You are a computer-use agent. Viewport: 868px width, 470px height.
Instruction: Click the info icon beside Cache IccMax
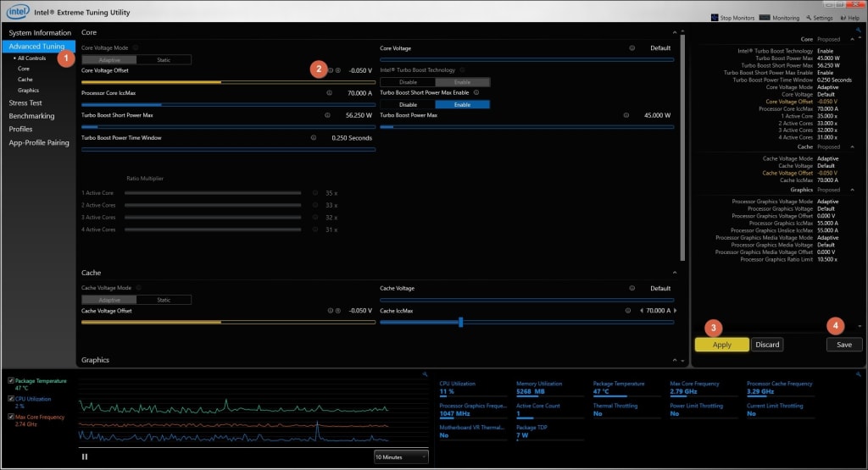[628, 310]
